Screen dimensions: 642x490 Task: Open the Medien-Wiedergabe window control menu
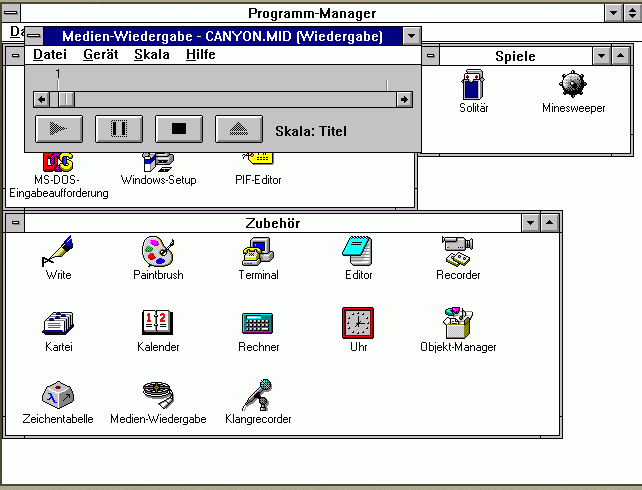pos(34,36)
